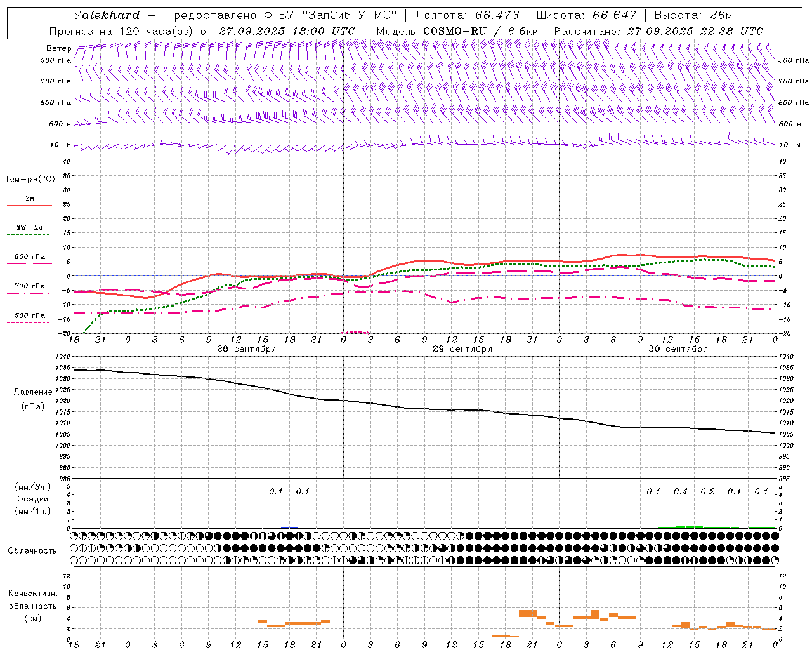Click the 850 гПа temperature legend entry

(30, 257)
